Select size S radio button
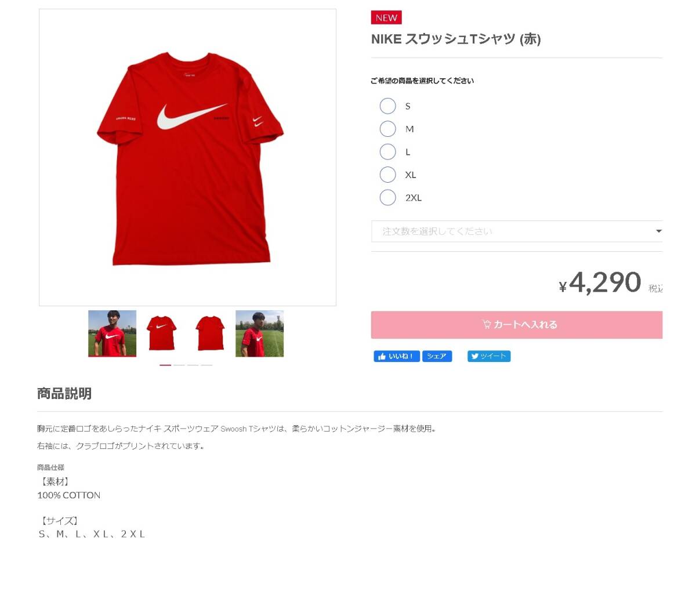Screen dimensions: 696x616 tap(387, 106)
